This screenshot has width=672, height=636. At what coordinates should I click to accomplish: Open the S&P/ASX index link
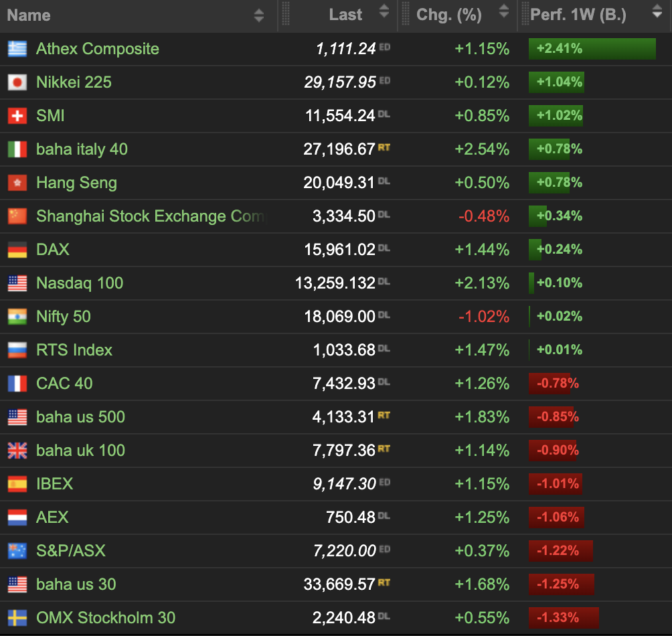pyautogui.click(x=71, y=551)
